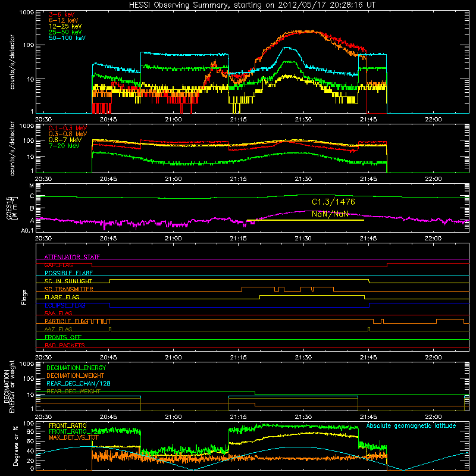
Task: Click the Degrees or % axis title
Action: (15, 446)
